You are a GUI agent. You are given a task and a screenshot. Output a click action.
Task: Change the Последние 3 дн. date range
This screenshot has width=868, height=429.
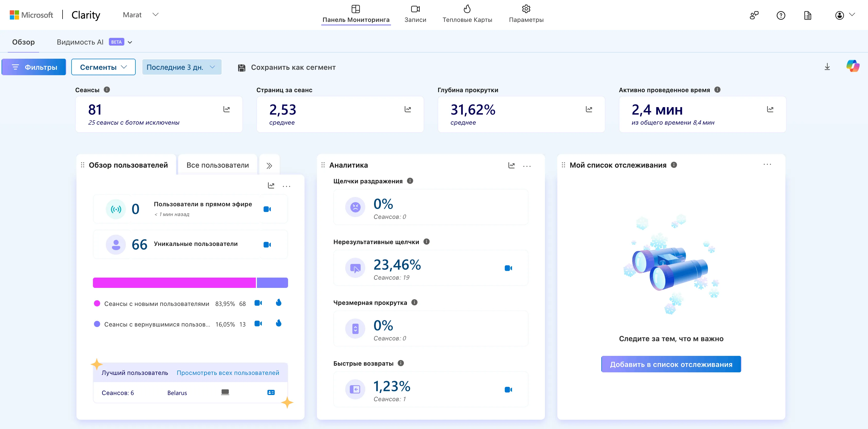[x=182, y=67]
